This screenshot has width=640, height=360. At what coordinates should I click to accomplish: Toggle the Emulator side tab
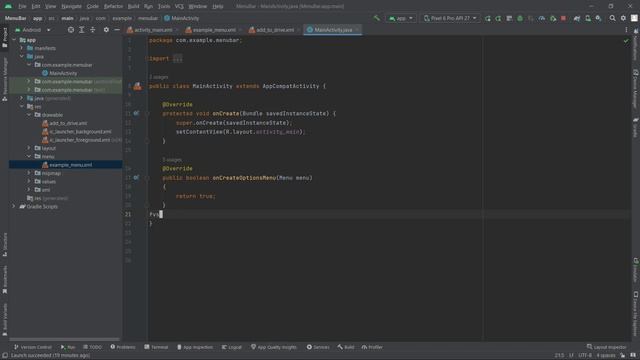click(636, 270)
